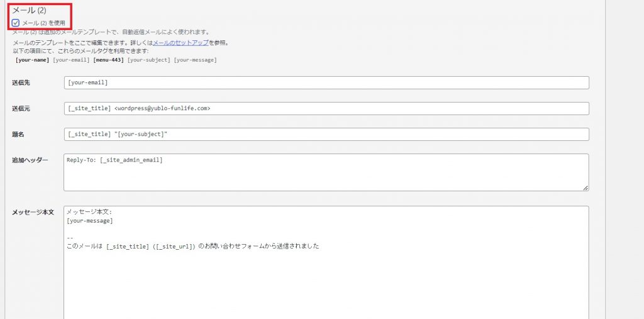Open the メールのセットアップ link
The image size is (644, 319).
pyautogui.click(x=180, y=43)
